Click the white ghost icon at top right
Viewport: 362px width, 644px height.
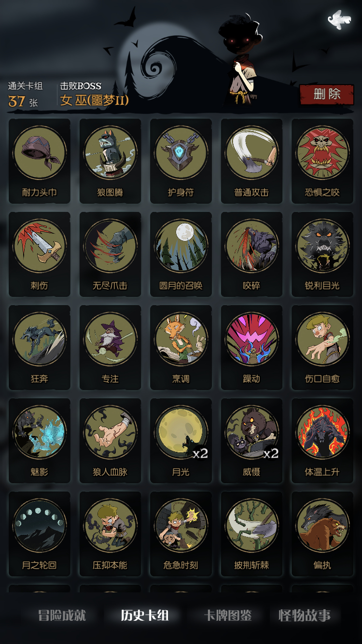(x=339, y=20)
